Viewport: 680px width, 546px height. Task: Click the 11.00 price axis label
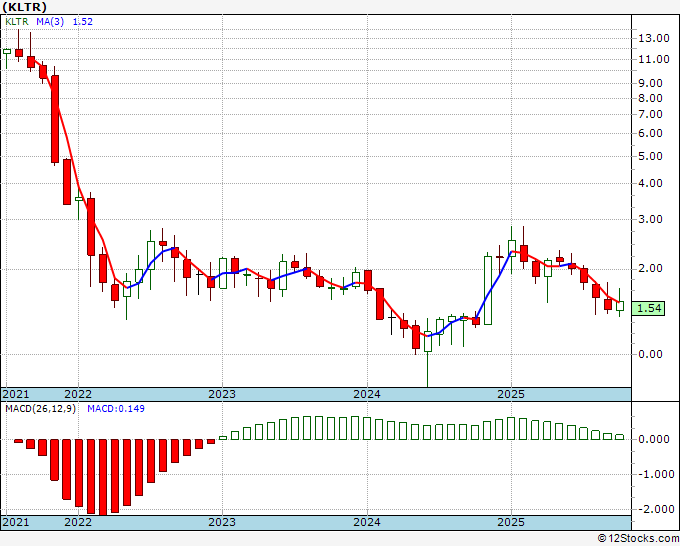point(654,59)
